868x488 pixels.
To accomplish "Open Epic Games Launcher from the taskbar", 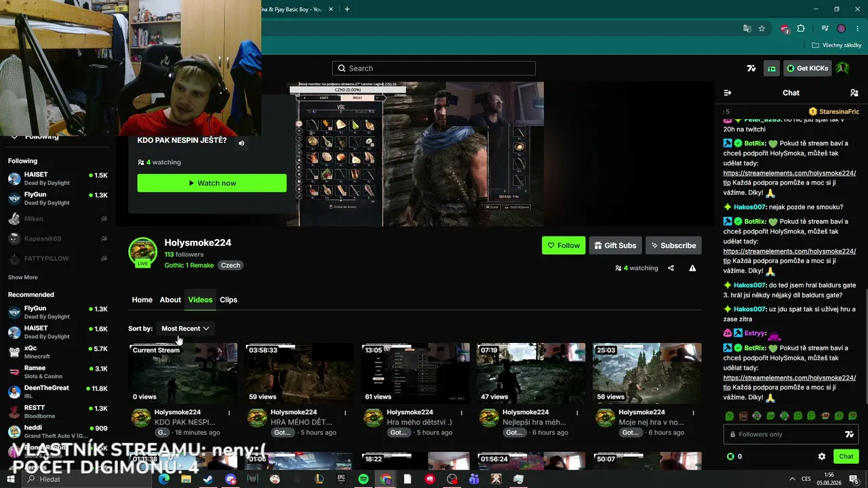I will pos(341,479).
